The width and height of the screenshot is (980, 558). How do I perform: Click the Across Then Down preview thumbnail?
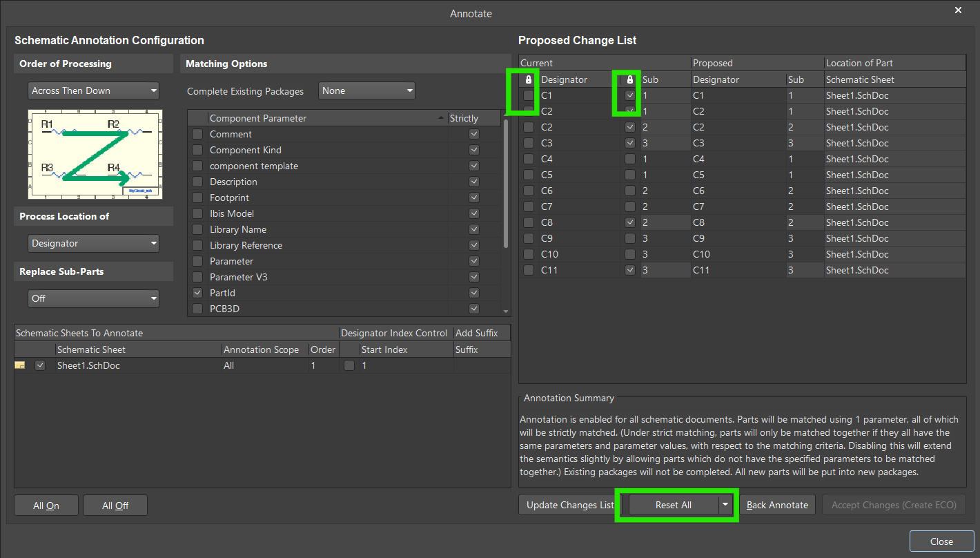[x=95, y=154]
